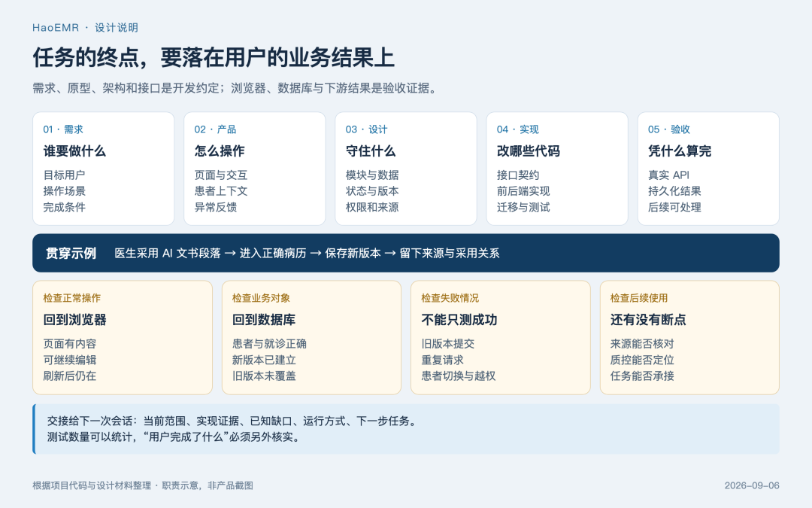812x508 pixels.
Task: Click the 回到数据库 heading
Action: (x=264, y=320)
